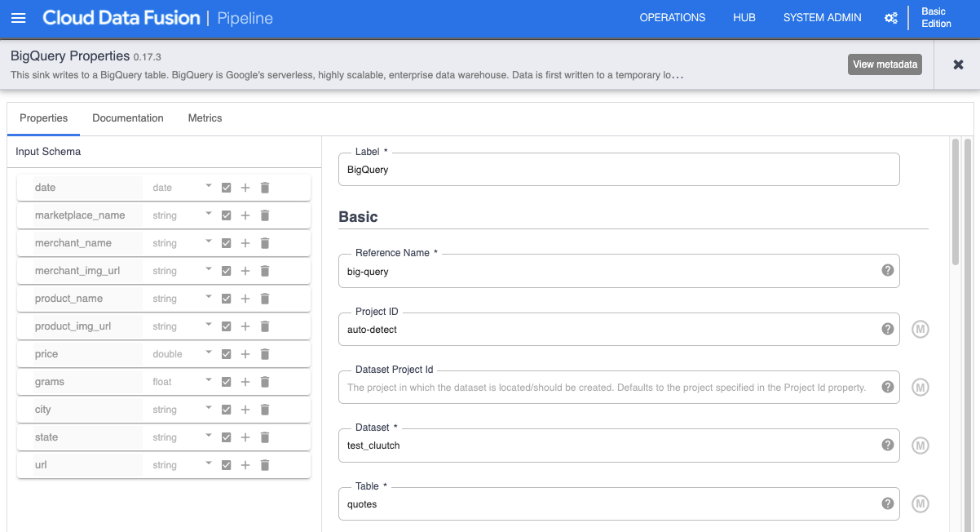Add a field after marketplace_name row
Image resolution: width=980 pixels, height=532 pixels.
point(245,215)
